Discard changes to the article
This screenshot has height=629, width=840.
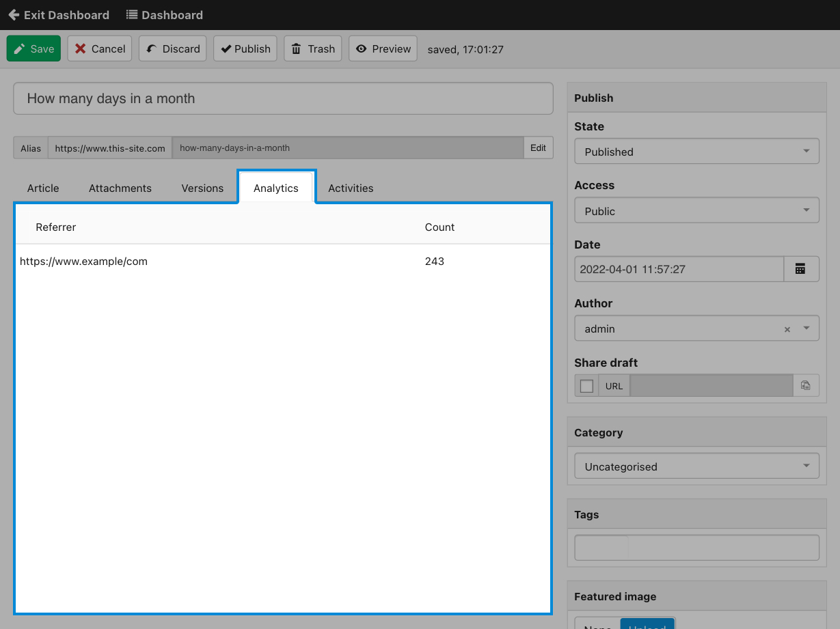point(173,48)
